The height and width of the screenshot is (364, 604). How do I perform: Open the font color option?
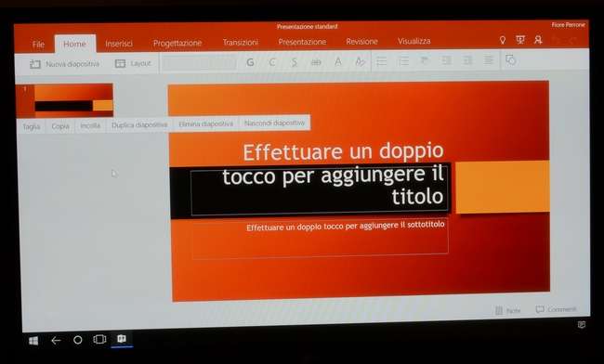338,61
